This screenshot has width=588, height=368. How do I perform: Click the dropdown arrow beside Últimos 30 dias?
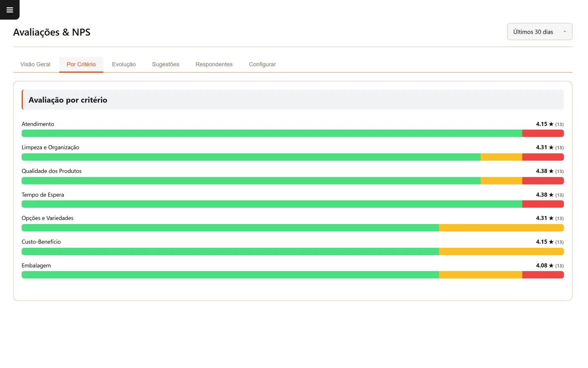click(565, 32)
